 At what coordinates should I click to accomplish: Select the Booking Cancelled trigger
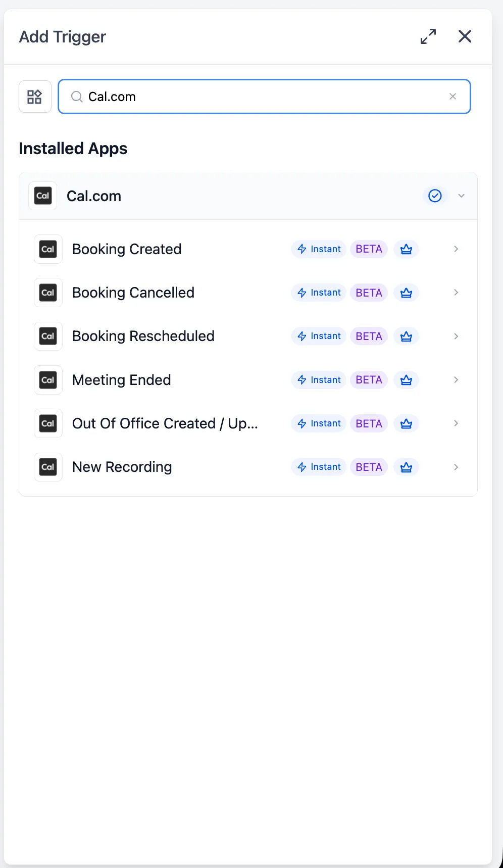tap(248, 293)
